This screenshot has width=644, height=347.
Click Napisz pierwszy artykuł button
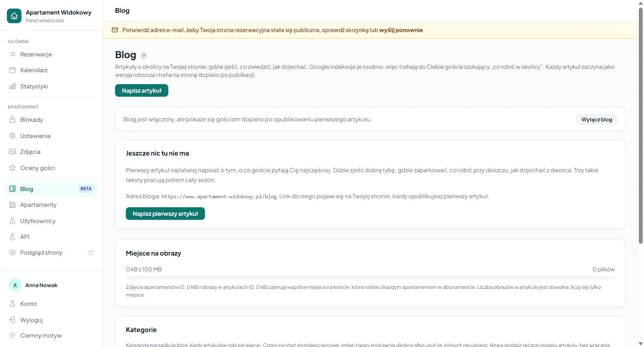coord(165,214)
